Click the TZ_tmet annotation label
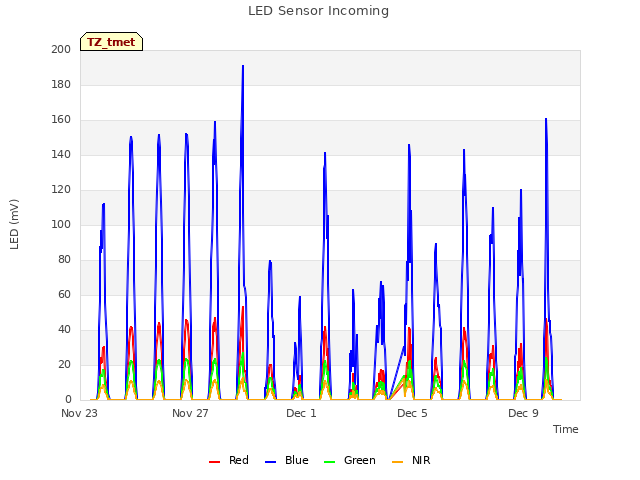Image resolution: width=640 pixels, height=480 pixels. pyautogui.click(x=111, y=42)
